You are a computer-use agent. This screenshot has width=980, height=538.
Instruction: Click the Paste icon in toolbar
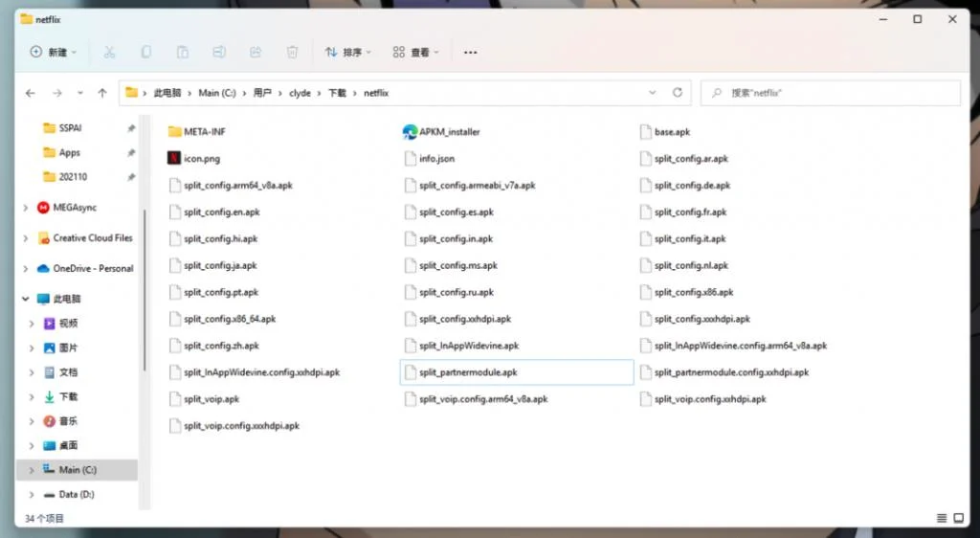(183, 53)
